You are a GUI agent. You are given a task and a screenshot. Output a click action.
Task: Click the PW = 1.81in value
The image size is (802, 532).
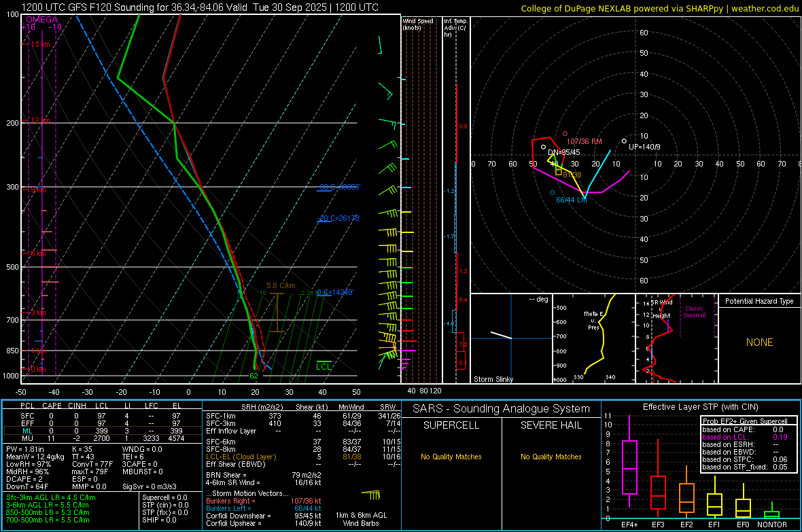[x=25, y=449]
